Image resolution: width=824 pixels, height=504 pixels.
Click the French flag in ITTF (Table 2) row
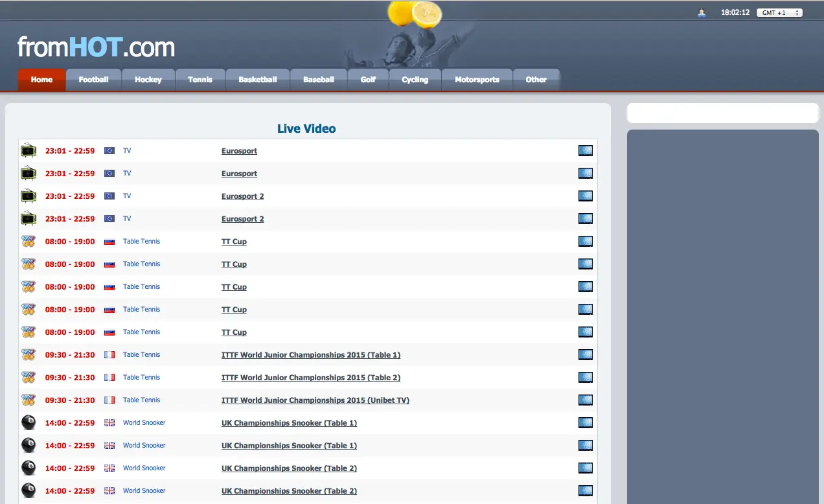tap(109, 378)
